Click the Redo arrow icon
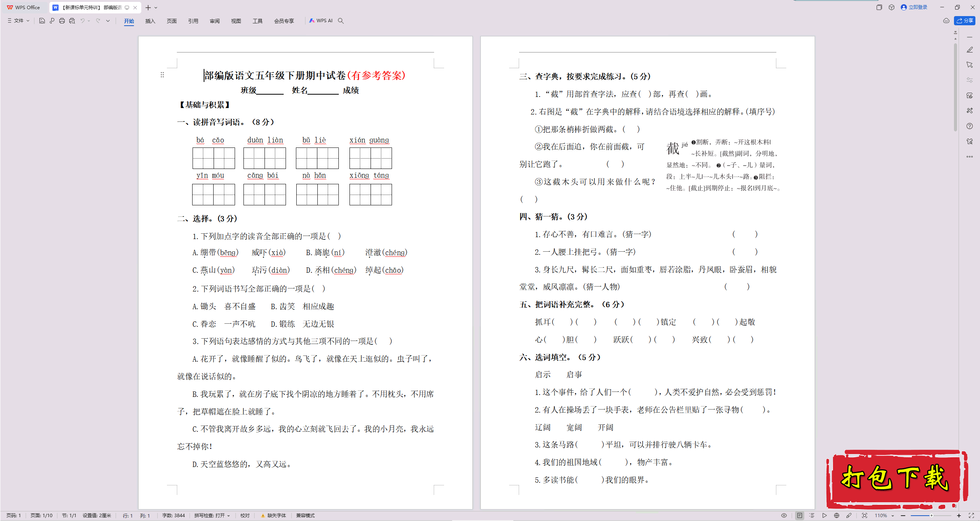 98,21
